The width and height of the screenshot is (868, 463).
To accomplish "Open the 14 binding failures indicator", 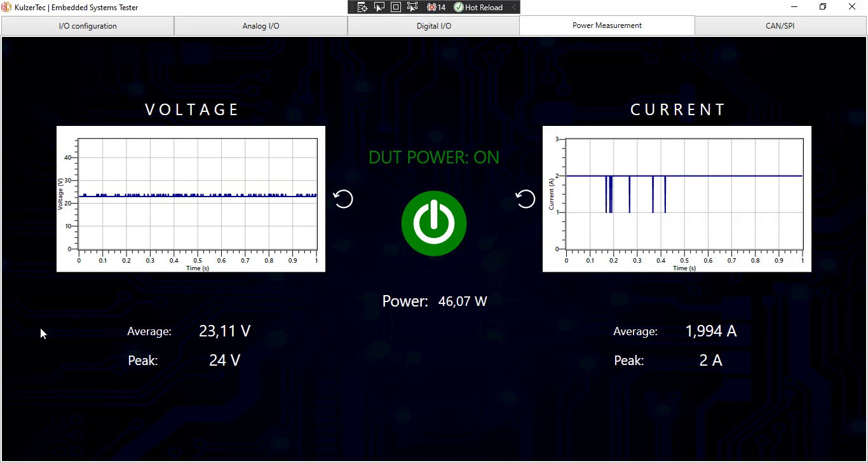I will coord(437,7).
